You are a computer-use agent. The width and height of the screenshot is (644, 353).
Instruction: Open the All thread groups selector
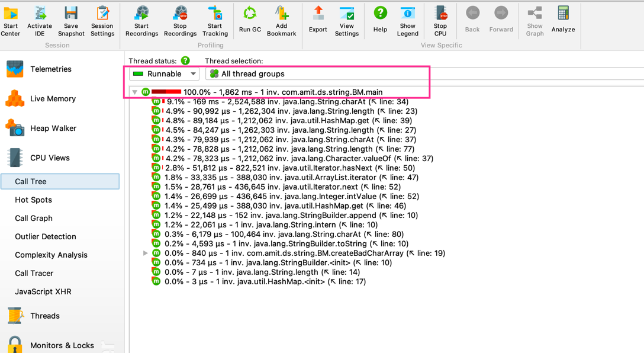[x=424, y=74]
